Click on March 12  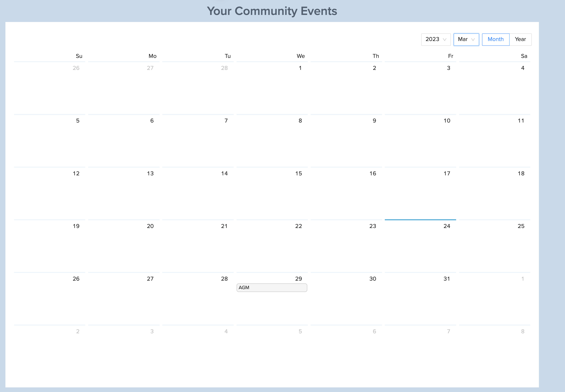(50, 193)
